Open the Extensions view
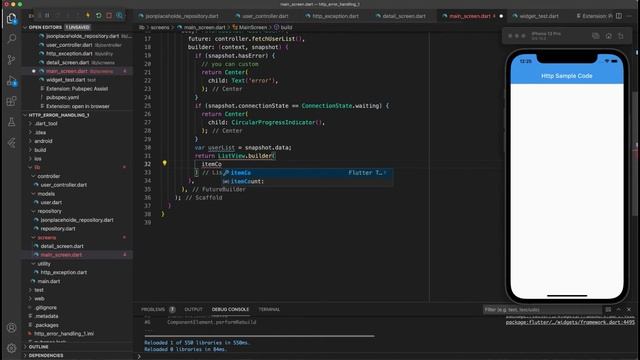The height and width of the screenshot is (360, 640). tap(11, 101)
